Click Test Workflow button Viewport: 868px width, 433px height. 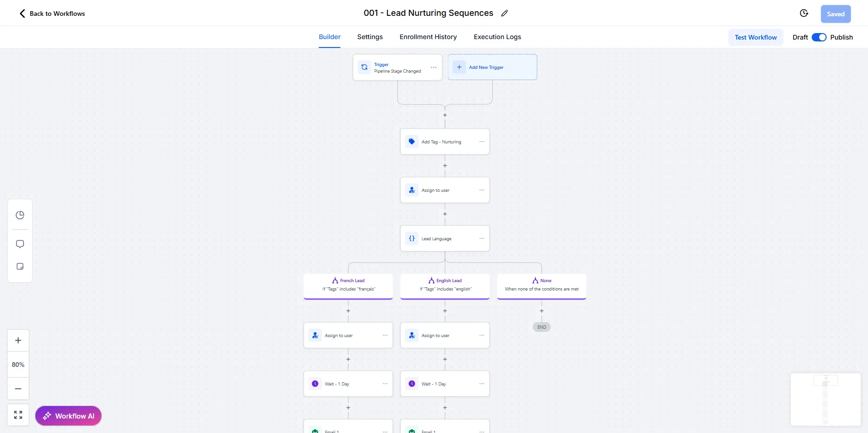755,37
